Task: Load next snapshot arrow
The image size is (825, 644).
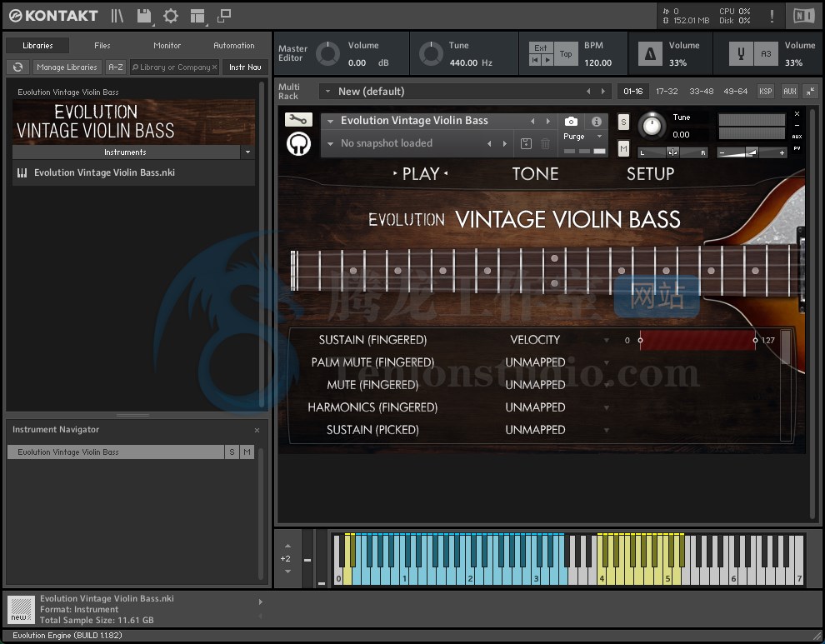Action: 504,143
